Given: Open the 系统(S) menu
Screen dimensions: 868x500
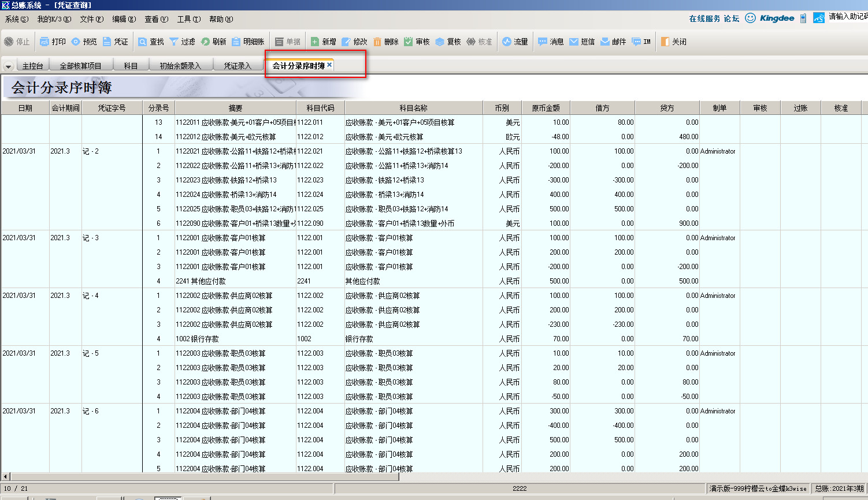Looking at the screenshot, I should [x=16, y=19].
